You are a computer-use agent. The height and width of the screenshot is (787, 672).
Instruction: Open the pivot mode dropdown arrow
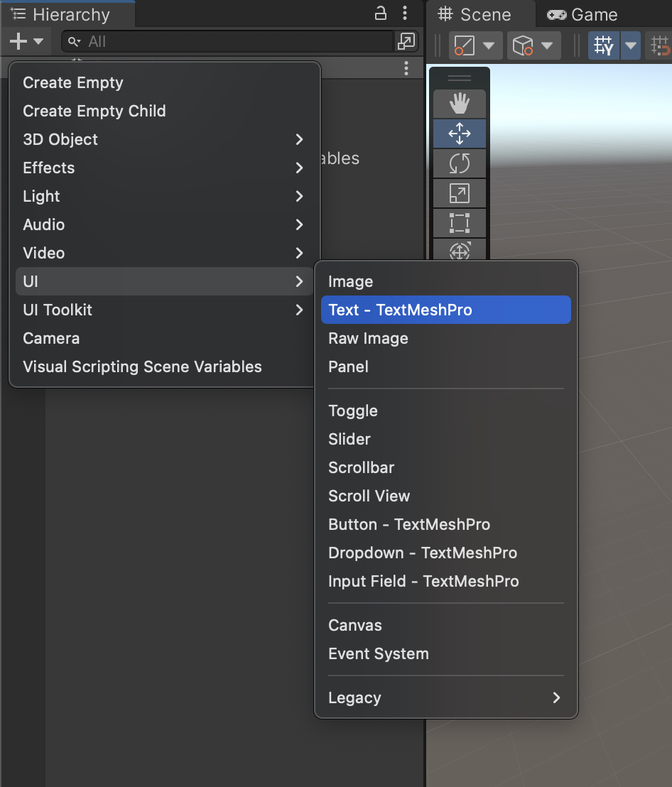[489, 45]
